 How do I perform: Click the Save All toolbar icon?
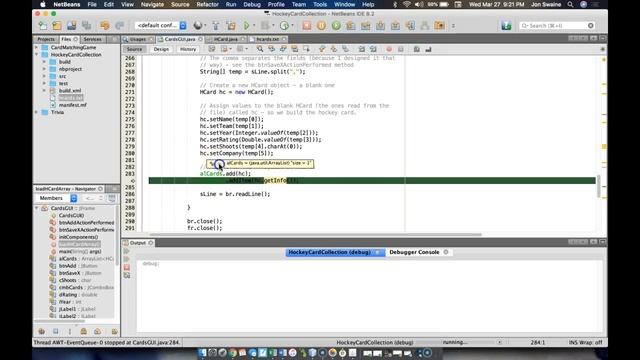86,26
